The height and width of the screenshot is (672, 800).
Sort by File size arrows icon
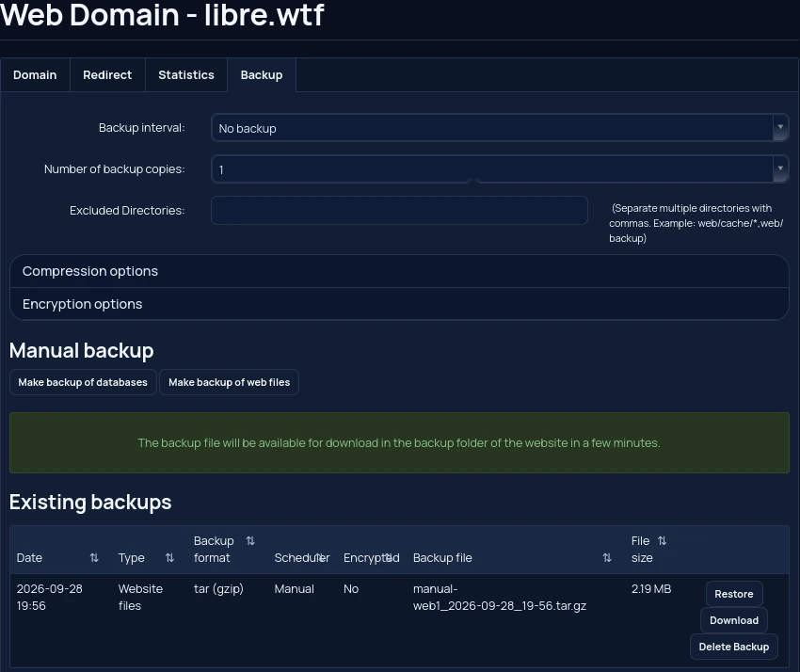[662, 541]
